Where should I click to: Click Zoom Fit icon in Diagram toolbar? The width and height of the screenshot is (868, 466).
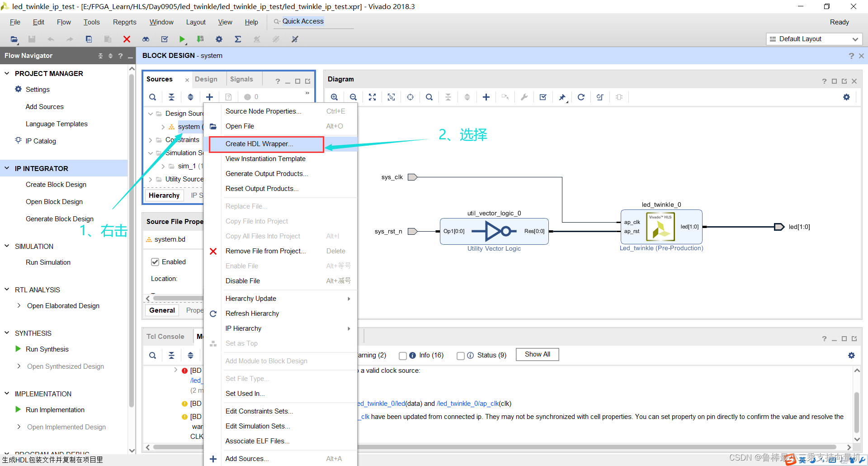tap(372, 97)
